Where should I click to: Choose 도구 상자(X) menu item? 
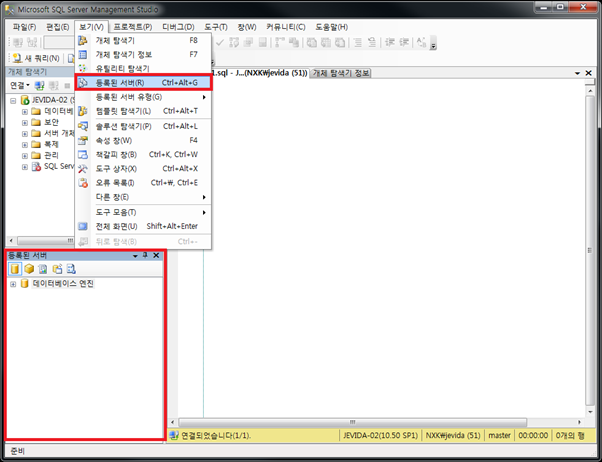pyautogui.click(x=143, y=169)
